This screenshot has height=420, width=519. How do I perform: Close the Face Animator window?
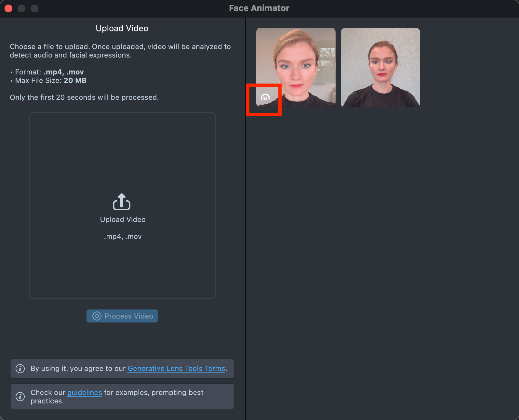click(8, 8)
